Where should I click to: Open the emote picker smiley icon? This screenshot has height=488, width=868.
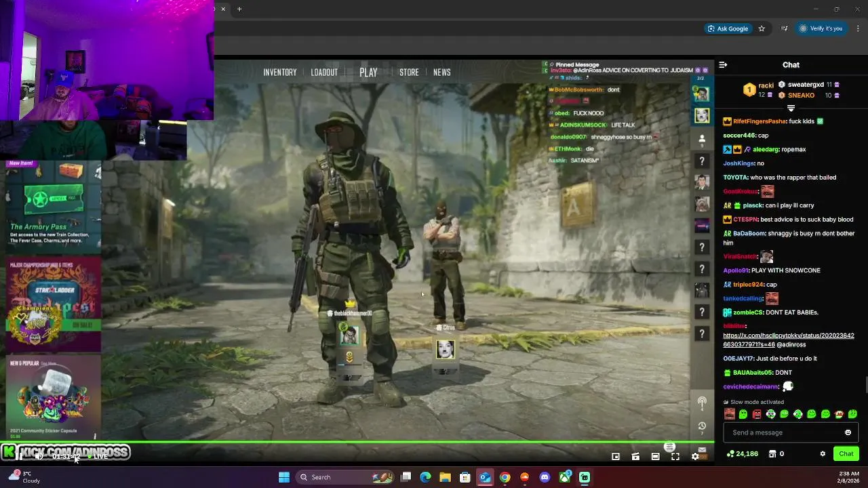tap(848, 432)
